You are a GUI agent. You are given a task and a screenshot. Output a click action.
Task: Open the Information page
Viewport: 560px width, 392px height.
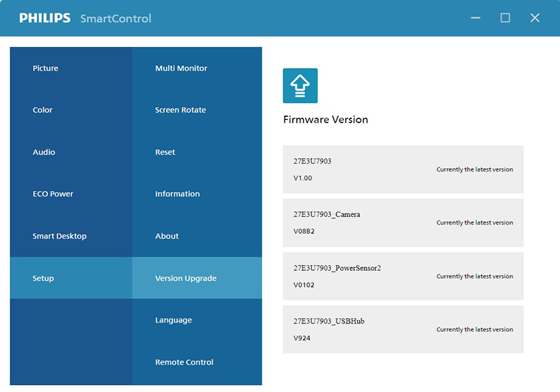pos(177,195)
